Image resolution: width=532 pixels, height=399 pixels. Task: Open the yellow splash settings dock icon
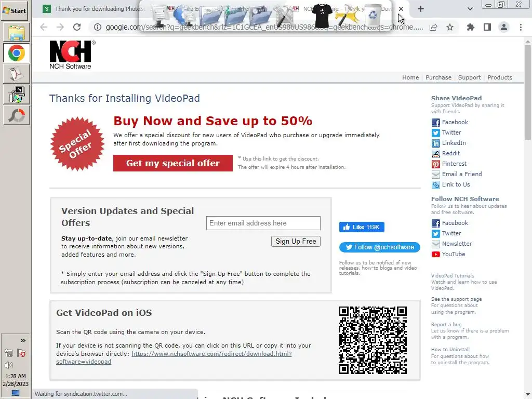[x=348, y=16]
